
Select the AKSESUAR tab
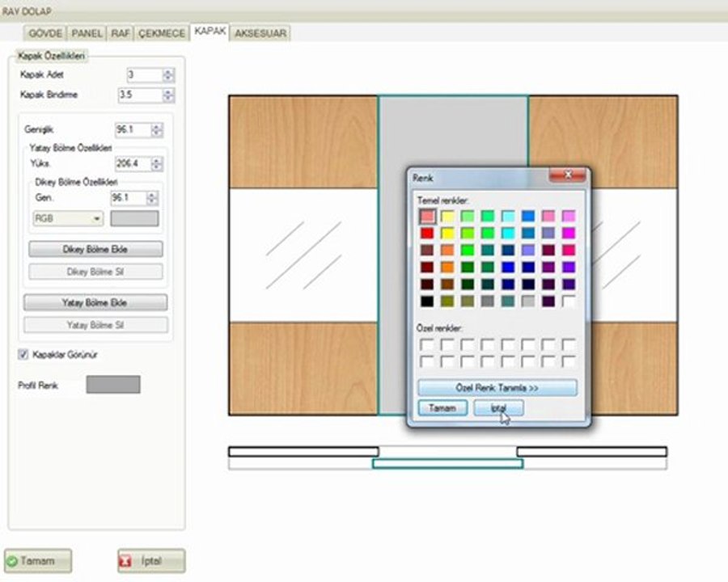260,33
